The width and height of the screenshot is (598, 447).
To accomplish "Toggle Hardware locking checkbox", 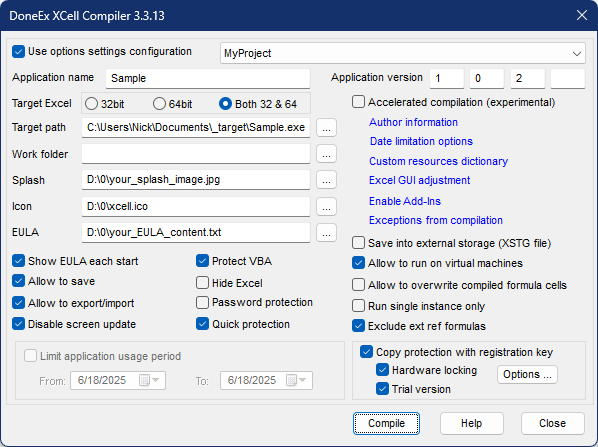I will pyautogui.click(x=383, y=370).
